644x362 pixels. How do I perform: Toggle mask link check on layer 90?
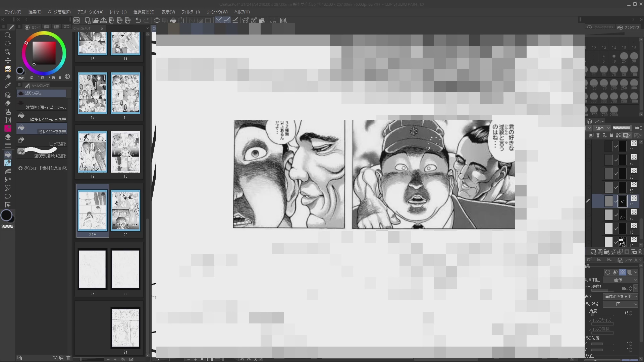[616, 146]
